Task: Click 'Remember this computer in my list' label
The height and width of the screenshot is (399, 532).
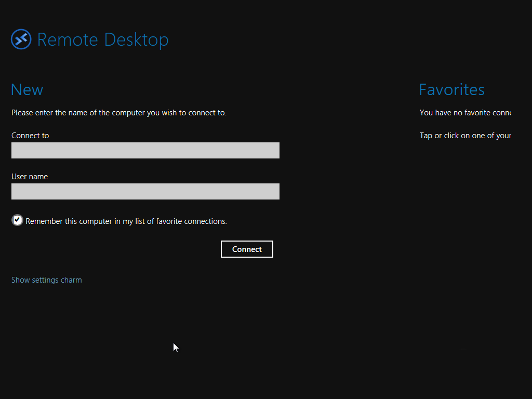Action: [x=126, y=221]
